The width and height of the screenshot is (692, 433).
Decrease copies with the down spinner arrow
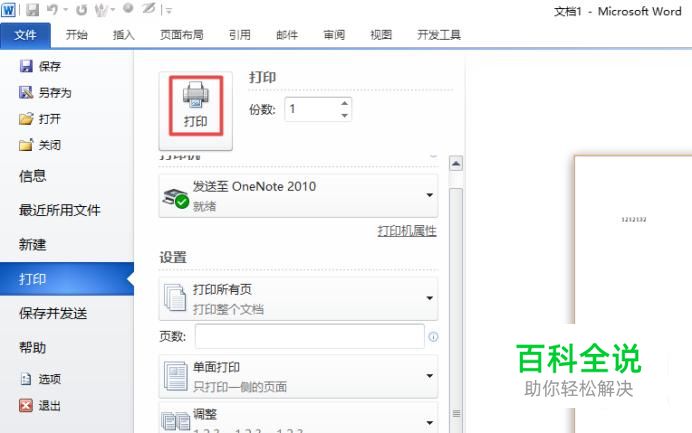pos(345,115)
